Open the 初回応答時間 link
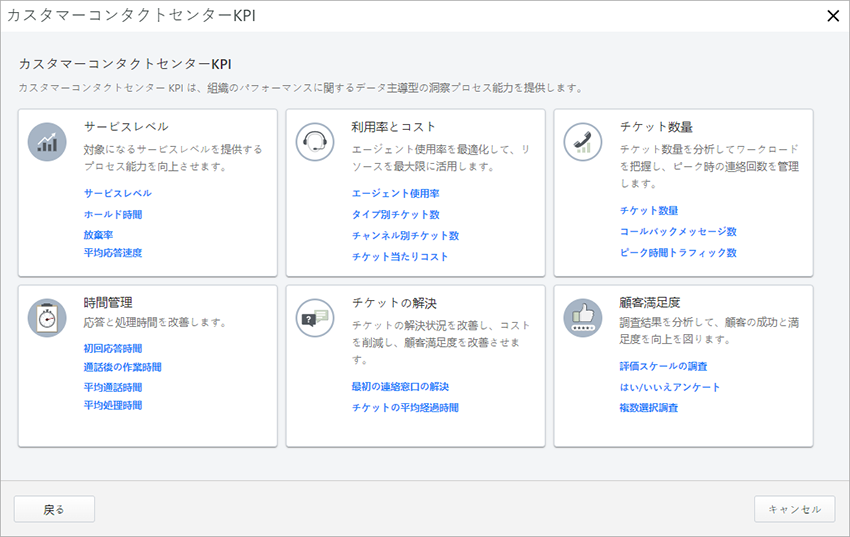Image resolution: width=850 pixels, height=537 pixels. (113, 348)
